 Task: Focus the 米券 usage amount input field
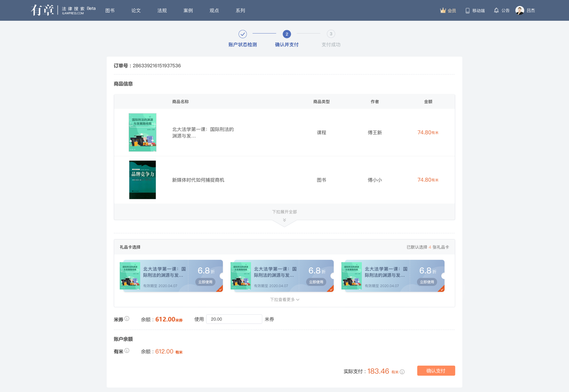pos(234,319)
